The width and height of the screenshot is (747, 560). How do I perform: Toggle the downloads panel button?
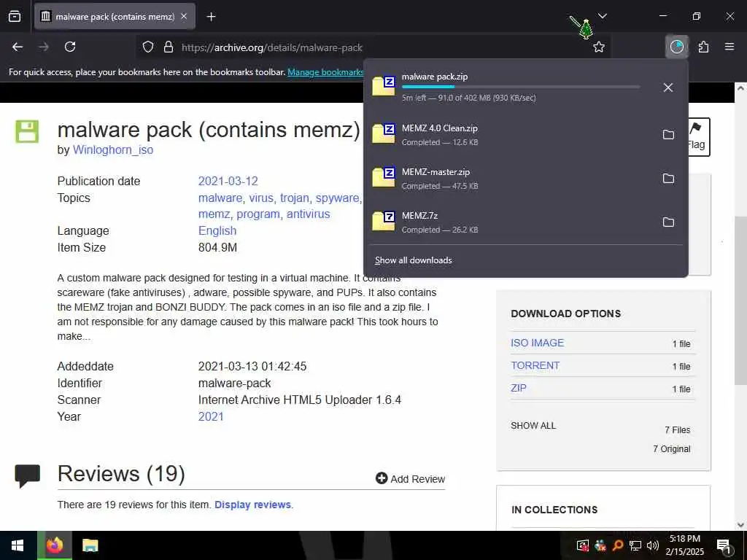677,47
